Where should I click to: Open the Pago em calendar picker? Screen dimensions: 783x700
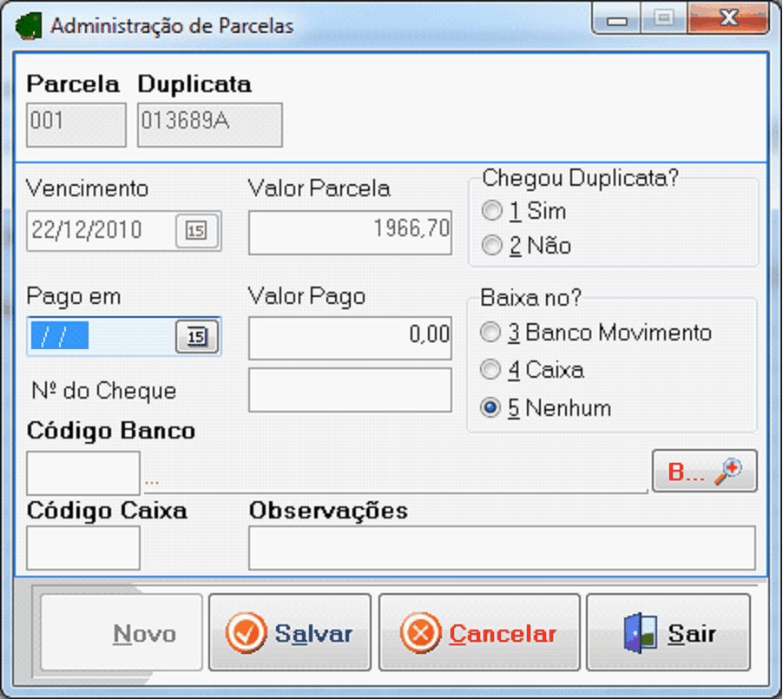click(197, 336)
